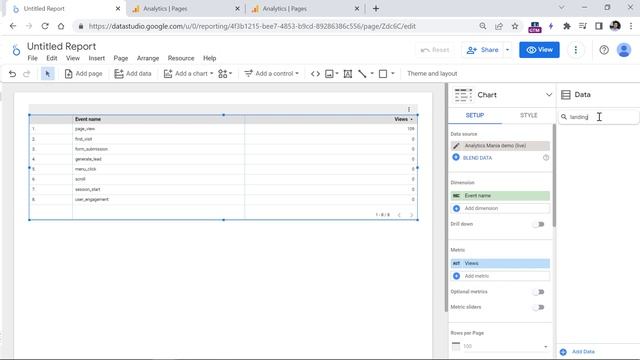Click the BLEND DATA link
The height and width of the screenshot is (360, 640).
477,158
